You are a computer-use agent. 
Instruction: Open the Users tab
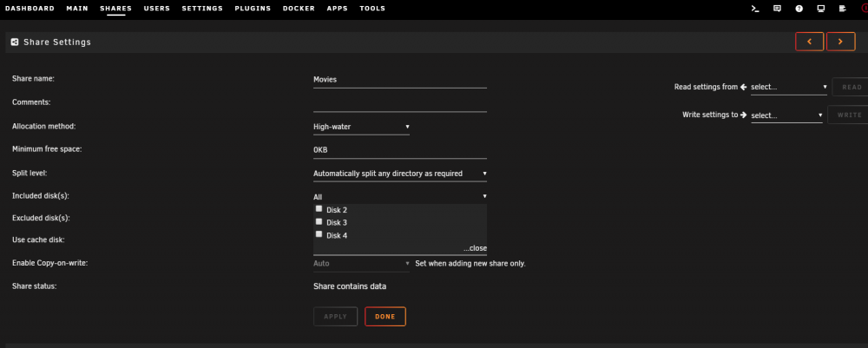click(x=156, y=9)
